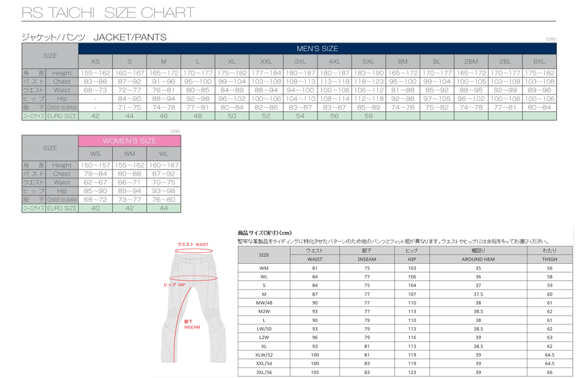
Task: Select the 3XL/56 row label
Action: (264, 372)
